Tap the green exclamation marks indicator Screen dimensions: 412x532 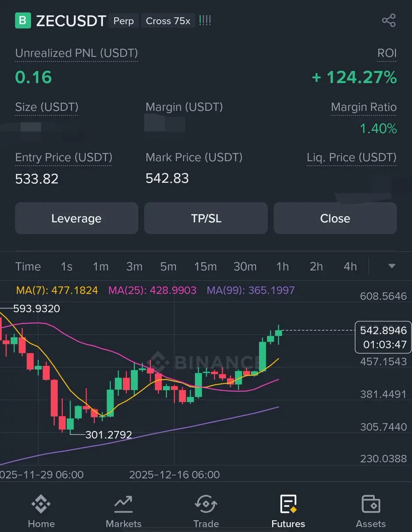[x=205, y=21]
